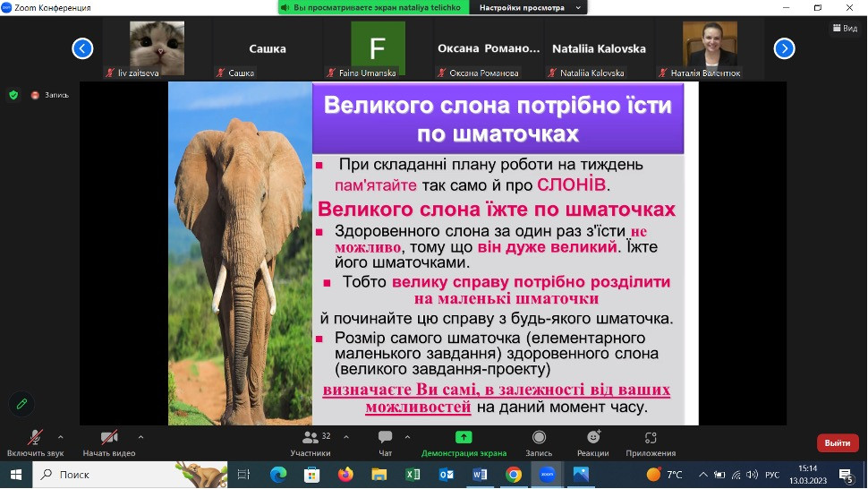This screenshot has height=489, width=868.
Task: Show next participants with right arrow
Action: tap(784, 48)
